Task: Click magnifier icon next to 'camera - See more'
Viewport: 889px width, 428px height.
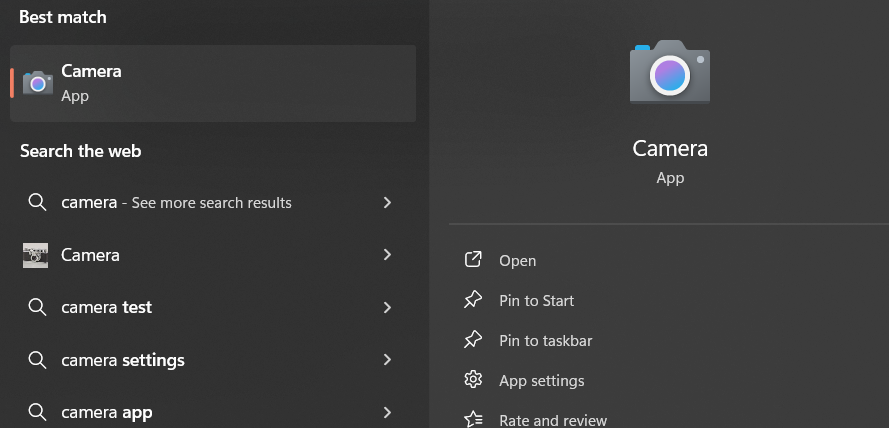Action: tap(37, 202)
